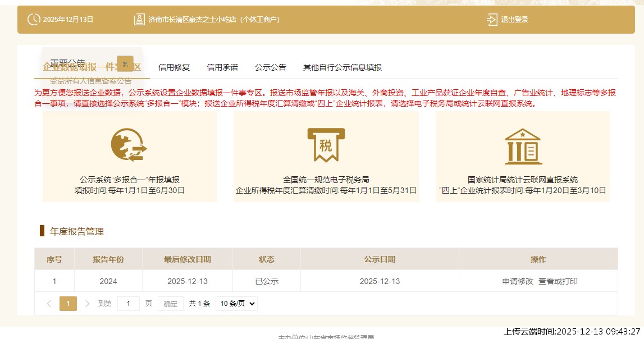Click the page number input field
The image size is (644, 339).
click(x=129, y=304)
